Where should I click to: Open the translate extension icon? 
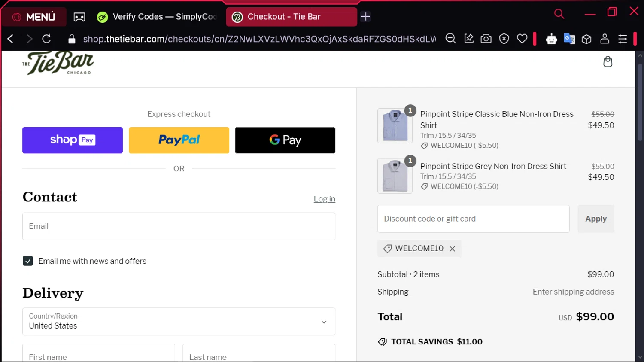pos(569,39)
